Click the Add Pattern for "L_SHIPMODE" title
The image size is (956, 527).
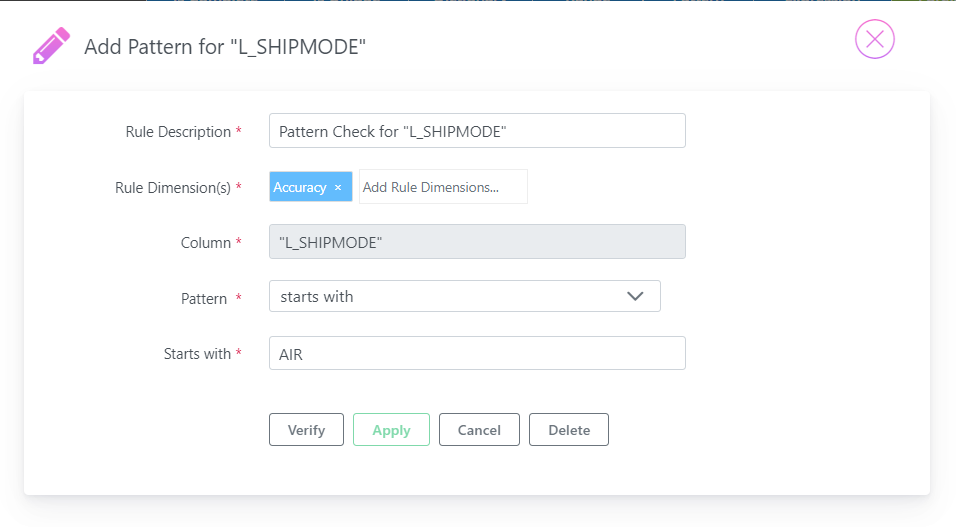pyautogui.click(x=225, y=47)
